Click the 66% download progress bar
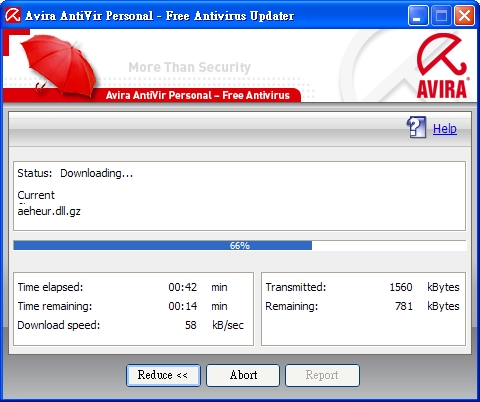The image size is (480, 402). (x=239, y=245)
